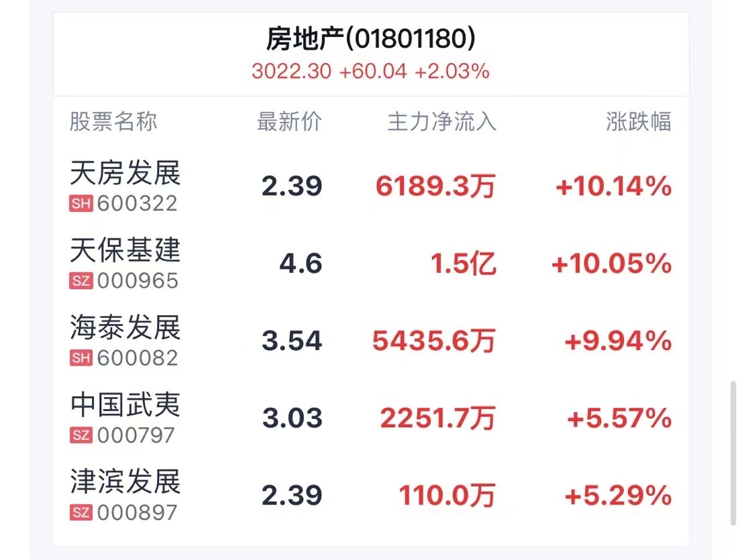This screenshot has width=742, height=560.
Task: Click the 1.5亿 net inflow value
Action: click(464, 264)
